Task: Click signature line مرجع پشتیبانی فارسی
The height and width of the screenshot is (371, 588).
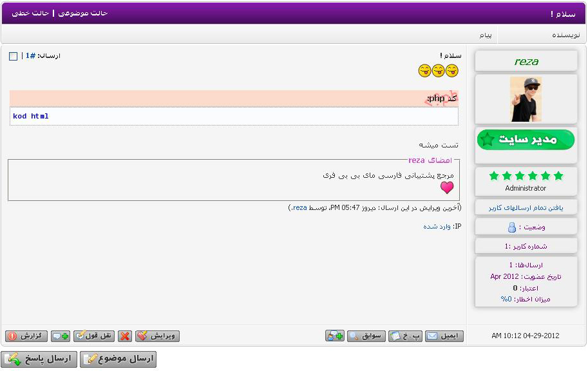Action: (388, 175)
